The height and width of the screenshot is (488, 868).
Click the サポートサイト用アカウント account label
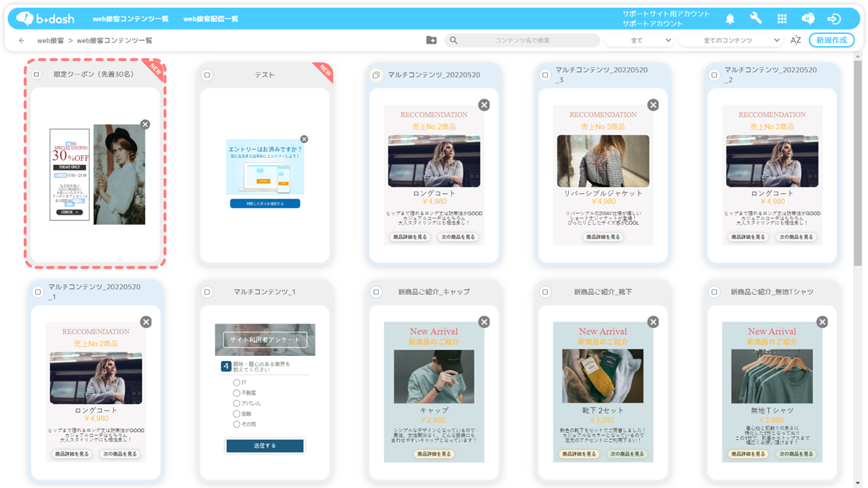point(666,14)
